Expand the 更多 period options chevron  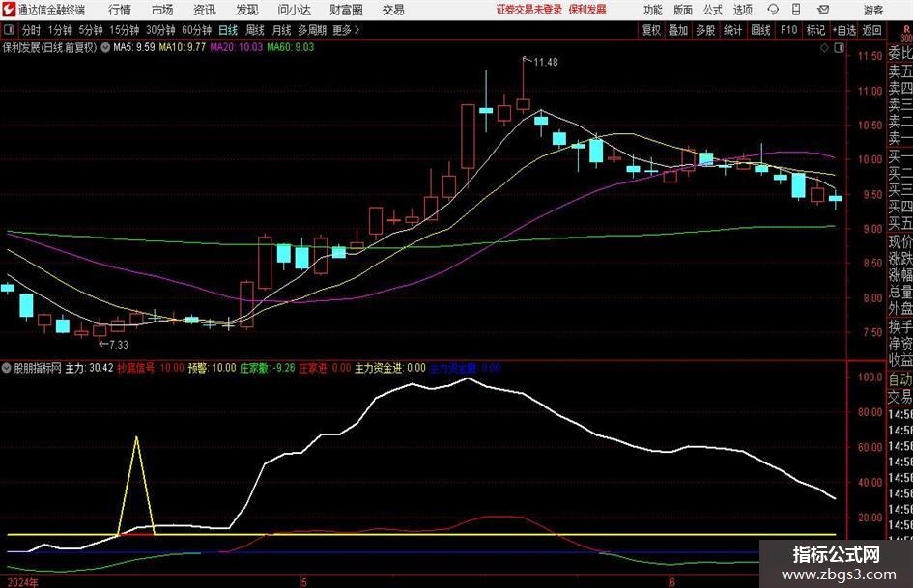tap(357, 30)
